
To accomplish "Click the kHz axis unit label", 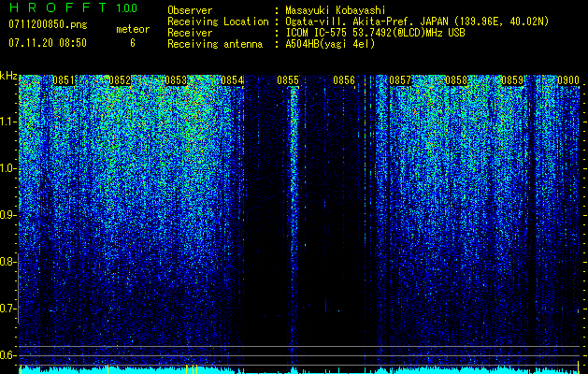I will [8, 76].
